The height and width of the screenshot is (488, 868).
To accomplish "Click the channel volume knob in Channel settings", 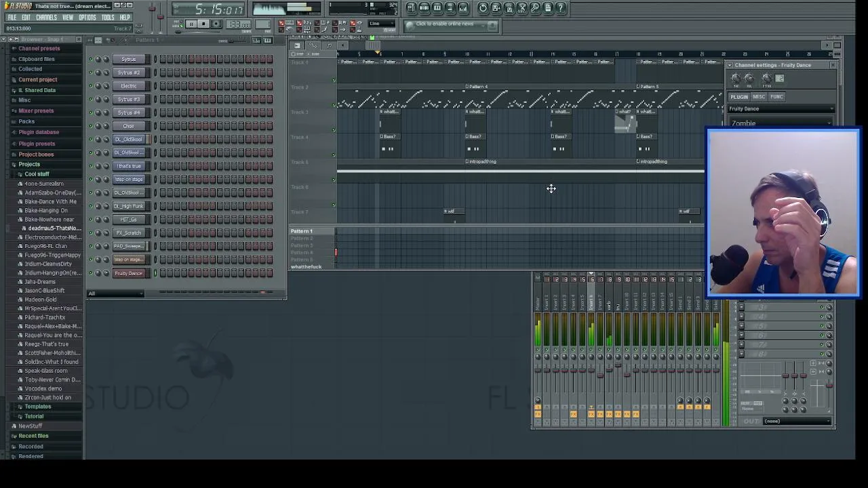I will click(749, 78).
